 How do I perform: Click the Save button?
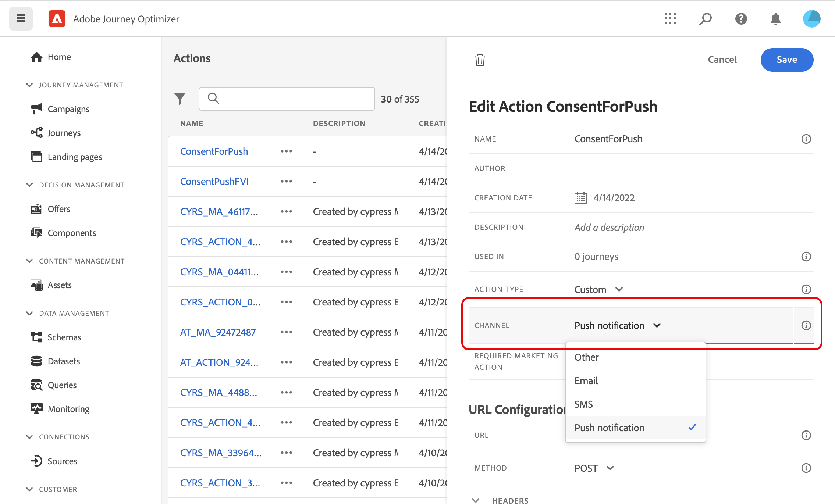[786, 60]
